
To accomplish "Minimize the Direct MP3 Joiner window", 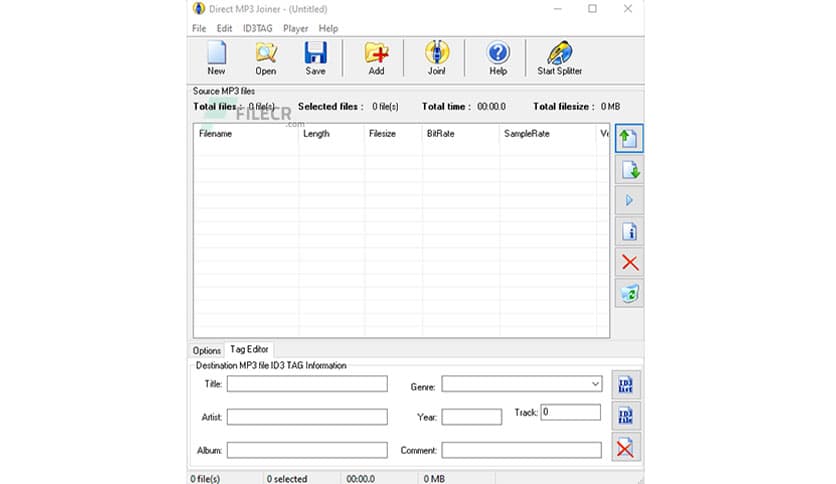I will (x=558, y=9).
